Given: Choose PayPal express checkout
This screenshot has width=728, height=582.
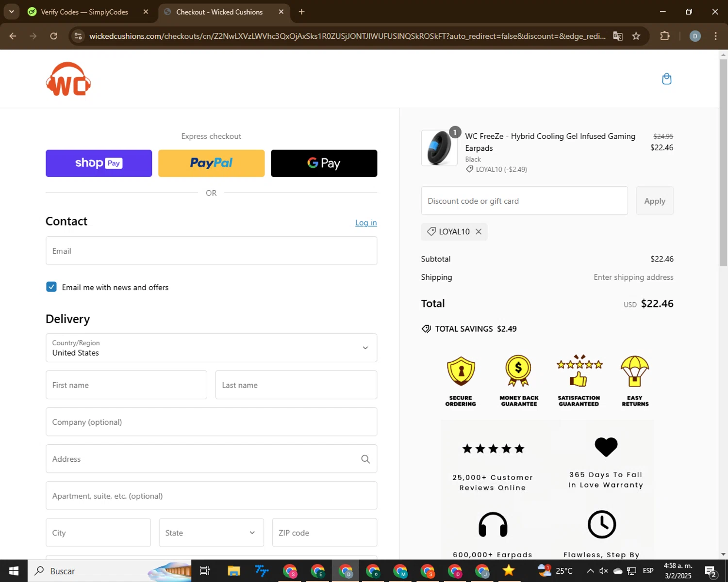Looking at the screenshot, I should point(211,163).
